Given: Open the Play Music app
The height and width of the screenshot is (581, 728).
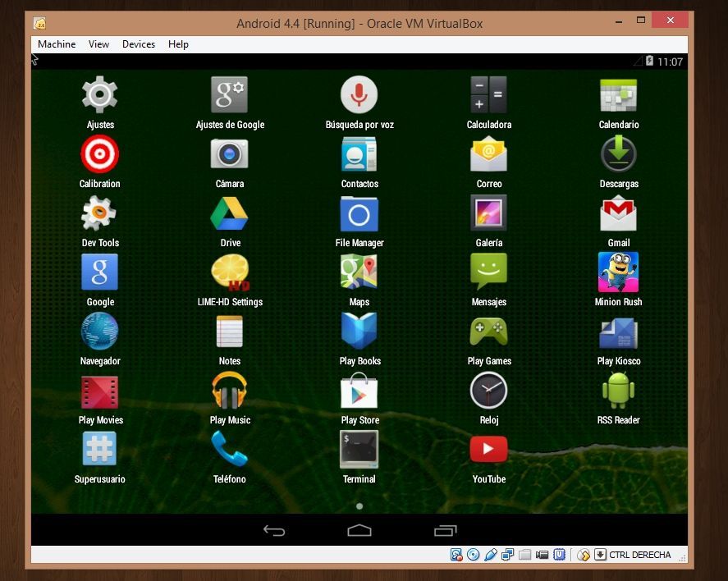Looking at the screenshot, I should (x=229, y=391).
